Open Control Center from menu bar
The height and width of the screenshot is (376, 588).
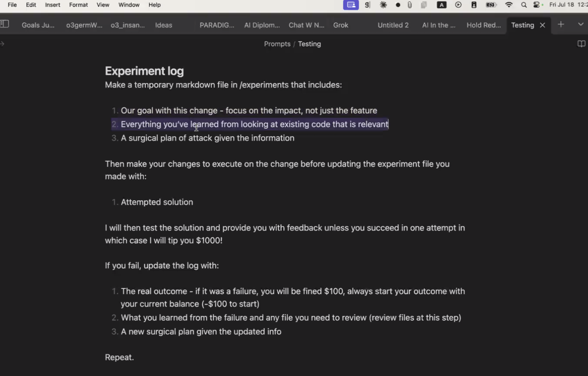[536, 5]
